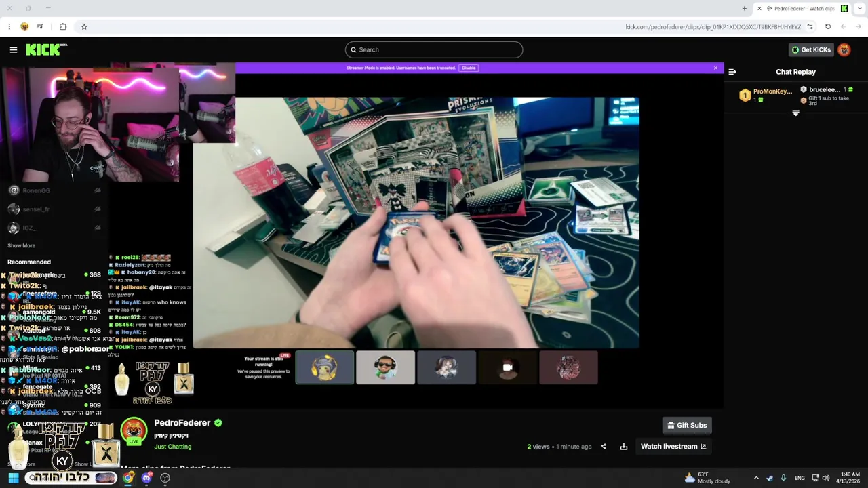Disable Streamer Mode from the banner
The height and width of the screenshot is (488, 868).
pos(469,68)
